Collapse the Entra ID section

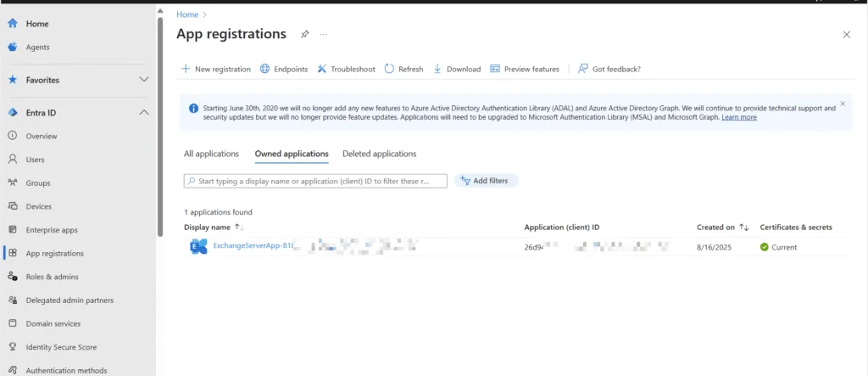[143, 113]
